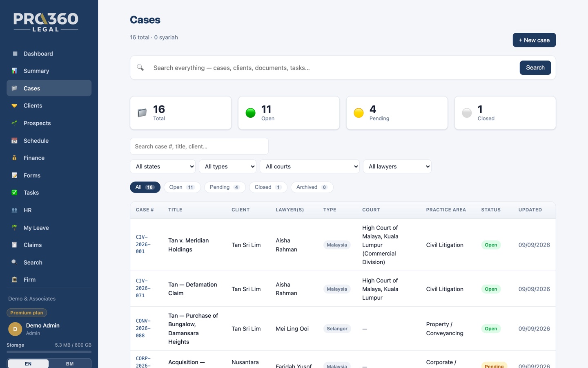
Task: Click the PRO360 Legal logo
Action: [46, 22]
